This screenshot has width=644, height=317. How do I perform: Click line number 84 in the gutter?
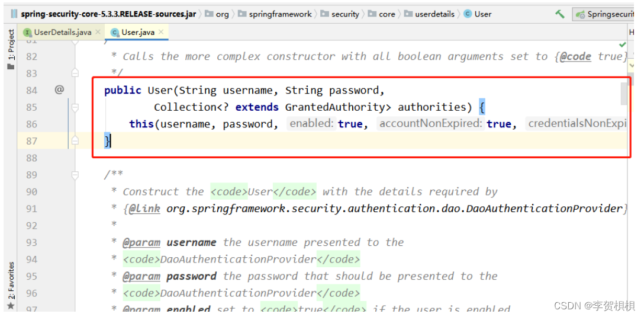click(x=31, y=90)
